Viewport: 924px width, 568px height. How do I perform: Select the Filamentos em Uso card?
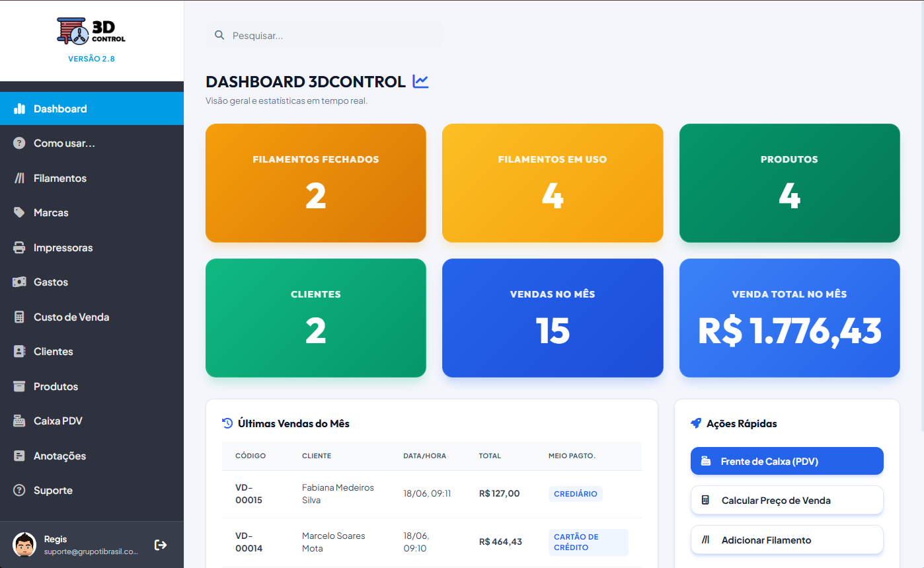point(553,183)
